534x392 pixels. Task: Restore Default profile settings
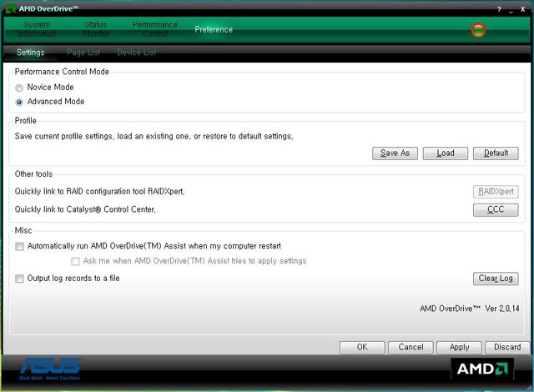(x=496, y=153)
